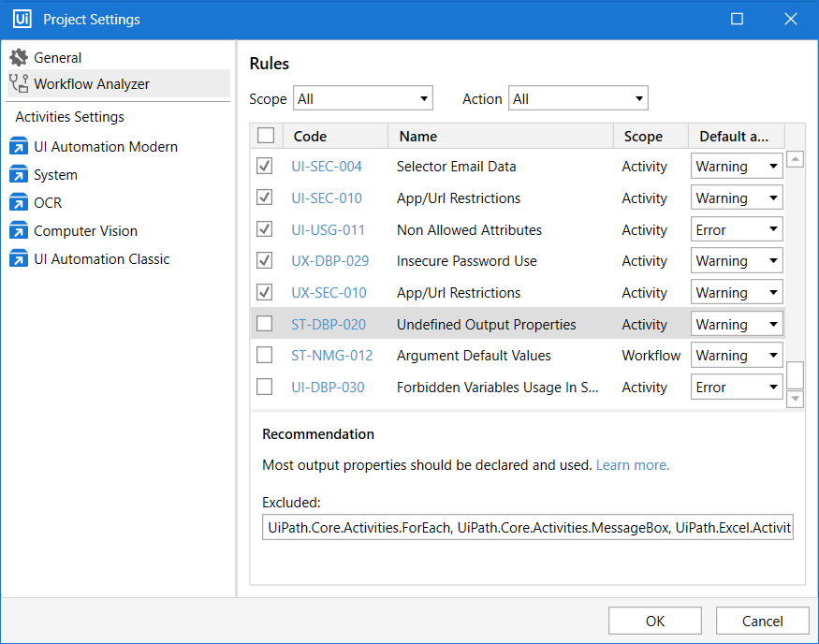Image resolution: width=819 pixels, height=644 pixels.
Task: Open the Scope filter dropdown
Action: (363, 98)
